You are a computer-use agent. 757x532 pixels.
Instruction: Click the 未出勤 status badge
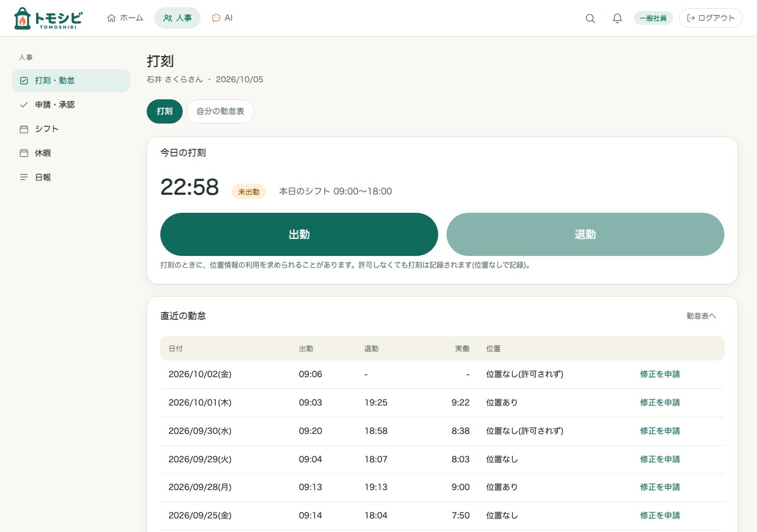pyautogui.click(x=249, y=192)
